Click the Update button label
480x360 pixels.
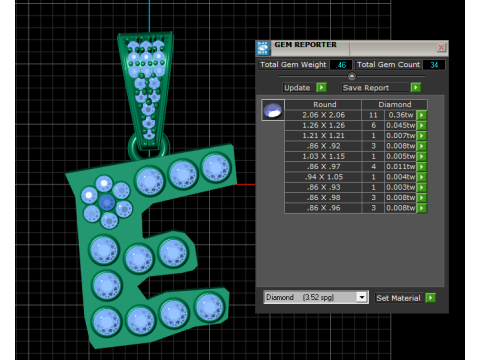[297, 88]
